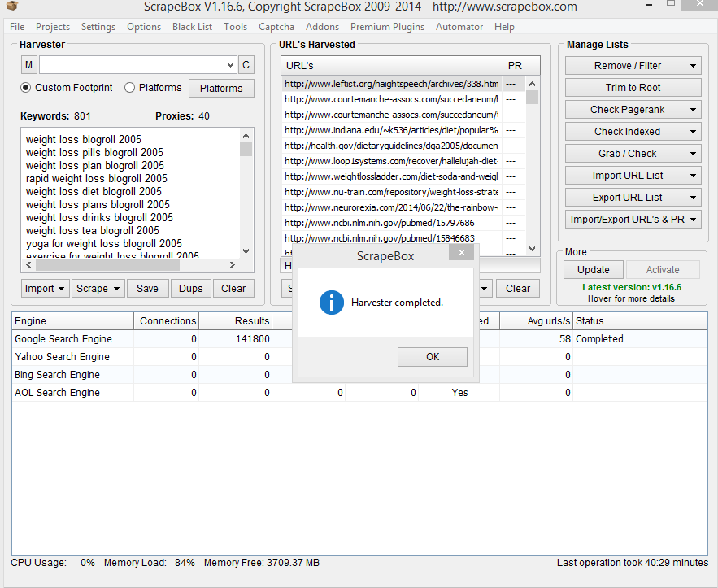Select the pubmed/15797686 URL row
The width and height of the screenshot is (718, 588).
point(403,223)
